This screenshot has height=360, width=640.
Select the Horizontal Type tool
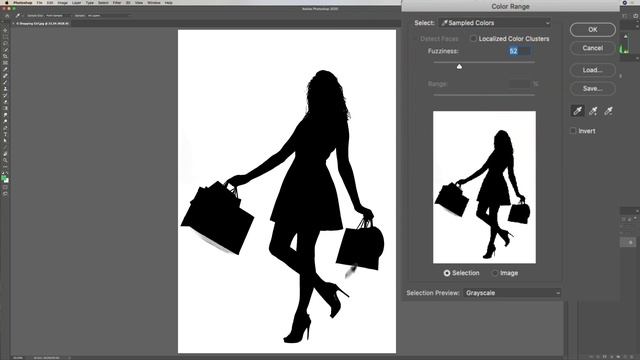[x=5, y=134]
